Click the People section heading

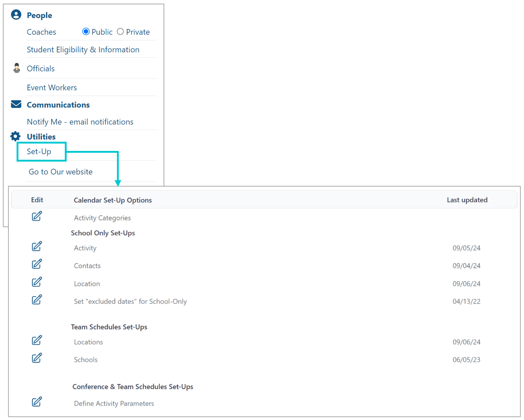(x=39, y=15)
